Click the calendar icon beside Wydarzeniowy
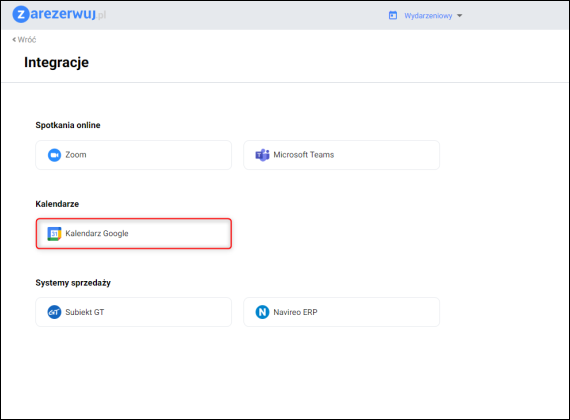Image resolution: width=570 pixels, height=420 pixels. point(393,15)
